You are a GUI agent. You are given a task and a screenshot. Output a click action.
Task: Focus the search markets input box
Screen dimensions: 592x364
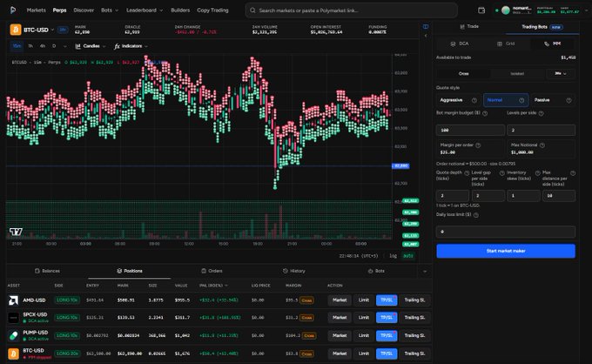tap(352, 10)
